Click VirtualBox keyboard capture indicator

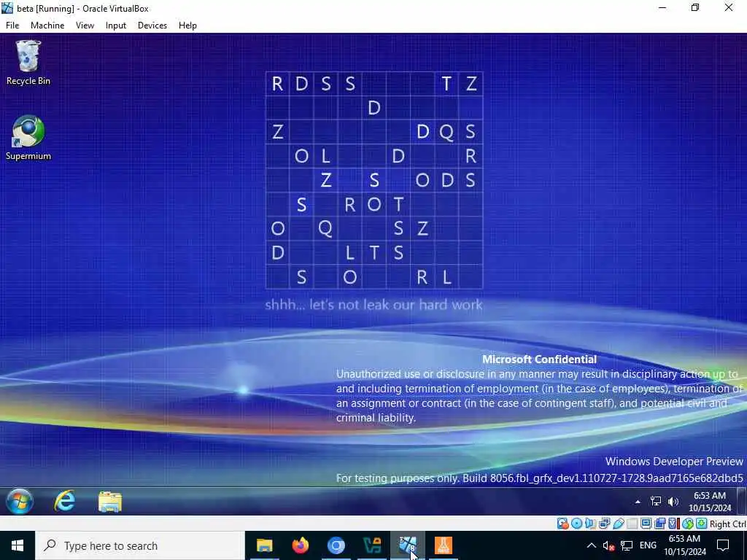click(701, 524)
